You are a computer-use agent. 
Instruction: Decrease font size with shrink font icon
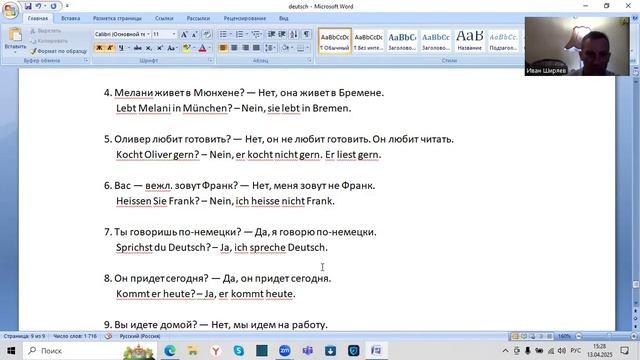(x=194, y=34)
